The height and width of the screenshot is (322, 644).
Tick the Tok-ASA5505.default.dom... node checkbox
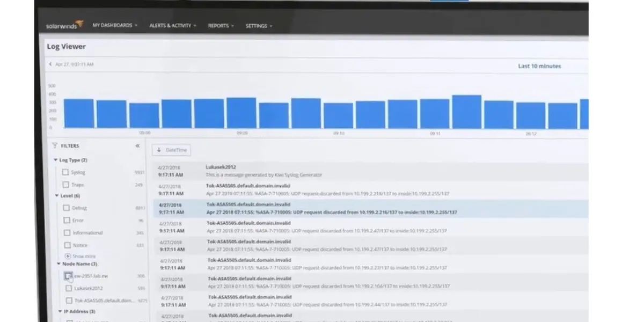click(69, 301)
